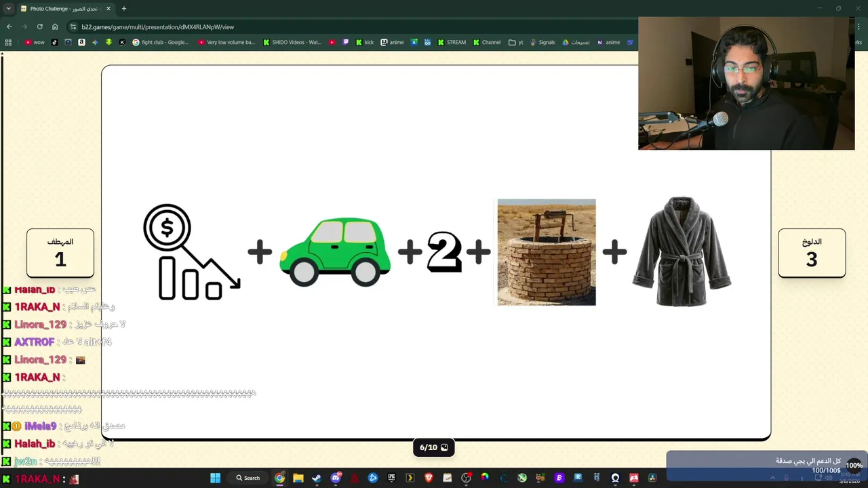
Task: Select the green car clue image
Action: [335, 251]
